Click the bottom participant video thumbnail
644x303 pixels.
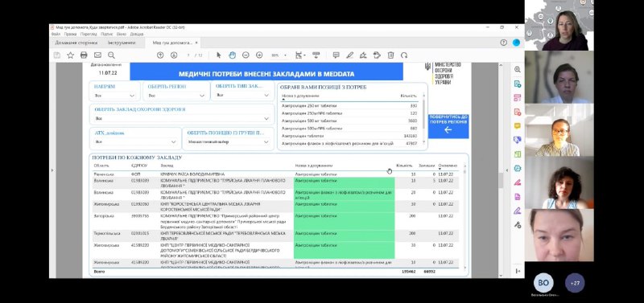coord(559,235)
